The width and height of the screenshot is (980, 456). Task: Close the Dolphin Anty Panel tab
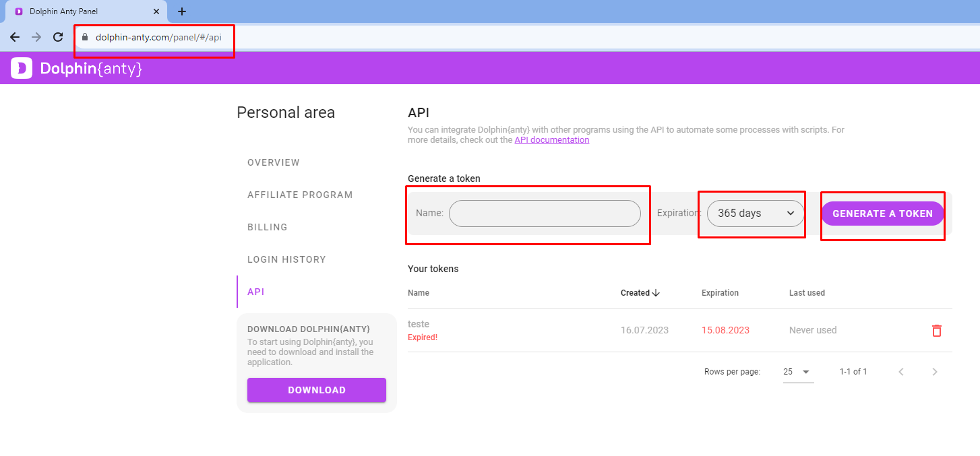coord(156,11)
